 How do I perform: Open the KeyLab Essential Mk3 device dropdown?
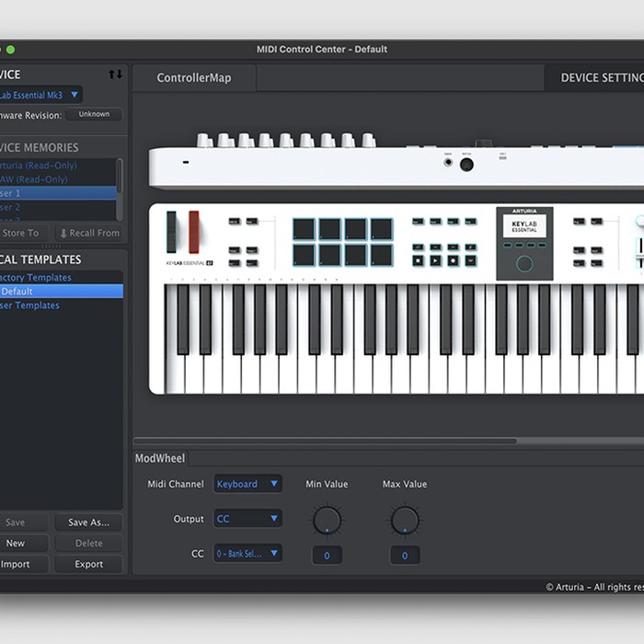(x=40, y=95)
